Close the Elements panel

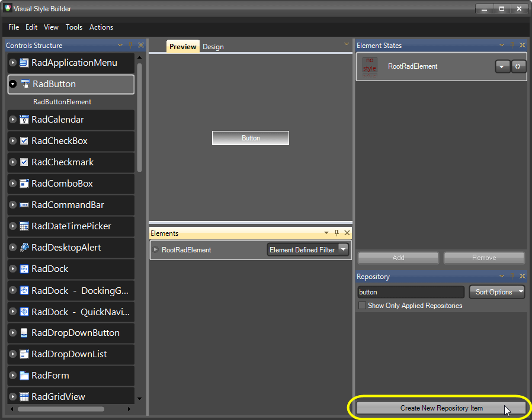347,233
